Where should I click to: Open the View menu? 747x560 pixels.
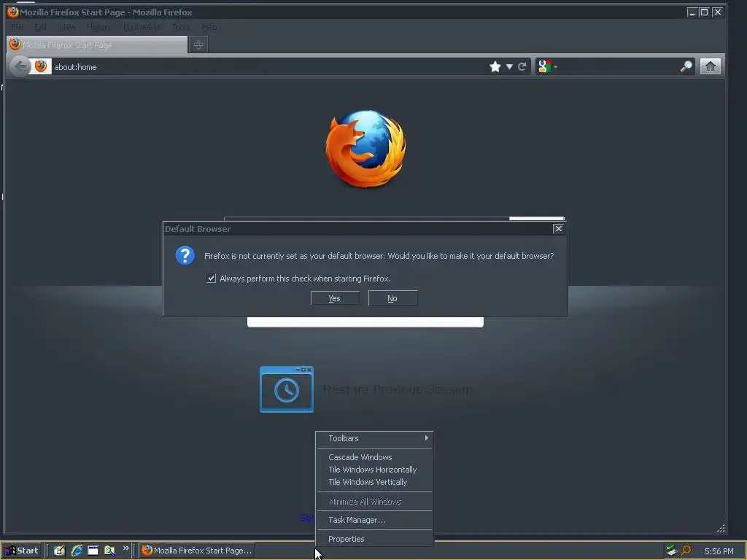point(67,27)
